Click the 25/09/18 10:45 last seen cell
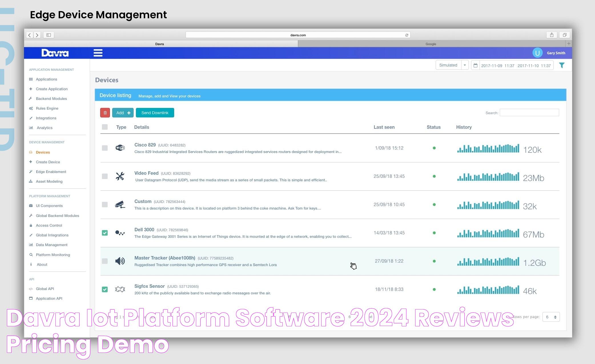595x364 pixels. (389, 204)
